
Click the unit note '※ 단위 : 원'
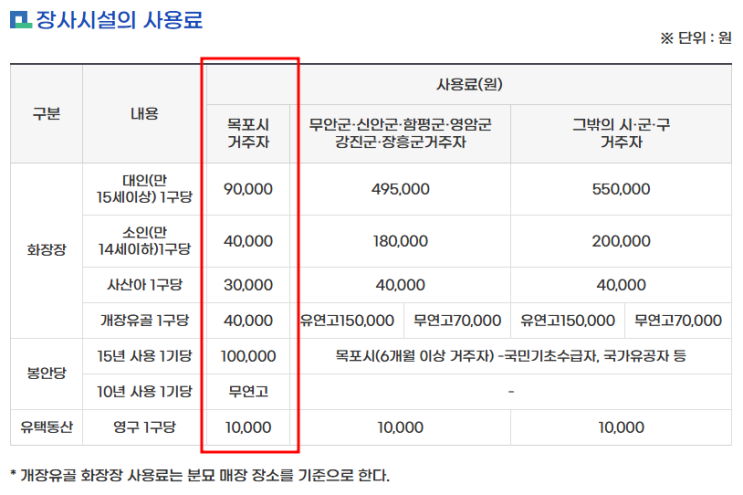coord(696,38)
